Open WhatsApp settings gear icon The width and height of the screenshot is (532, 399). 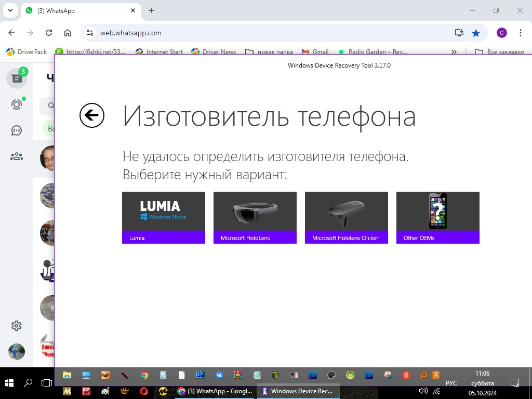point(17,326)
